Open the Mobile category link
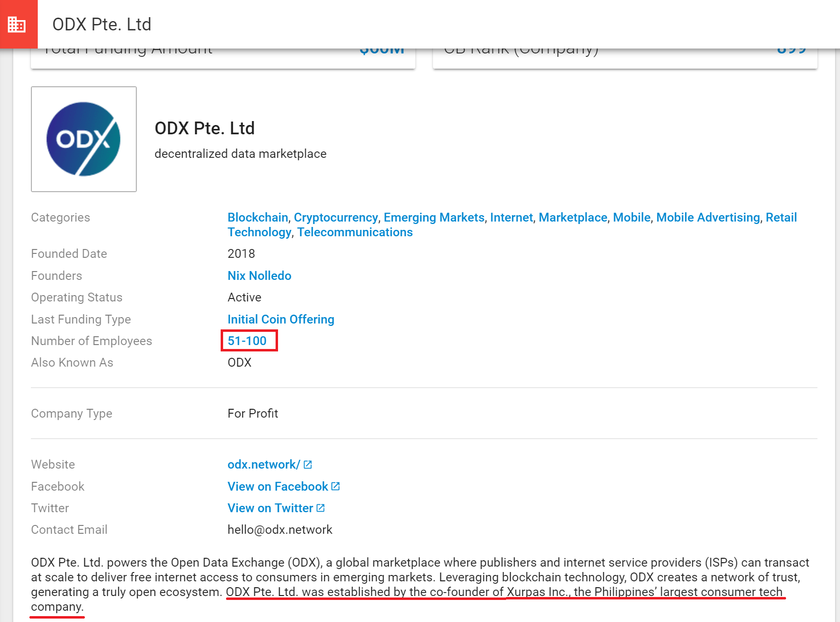This screenshot has height=622, width=840. pos(632,218)
